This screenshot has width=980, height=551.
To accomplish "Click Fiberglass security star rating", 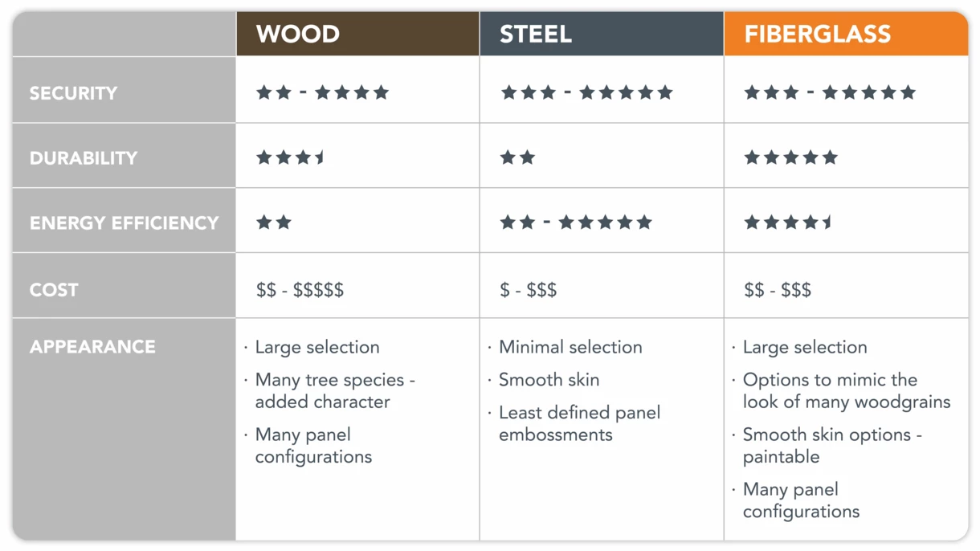I will [830, 92].
